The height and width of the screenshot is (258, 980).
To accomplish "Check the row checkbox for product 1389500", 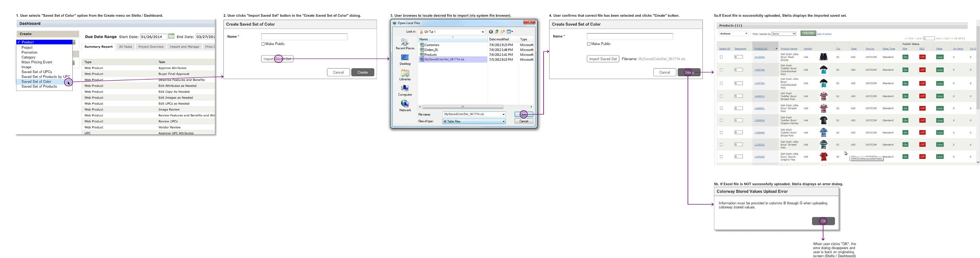I will tap(721, 120).
